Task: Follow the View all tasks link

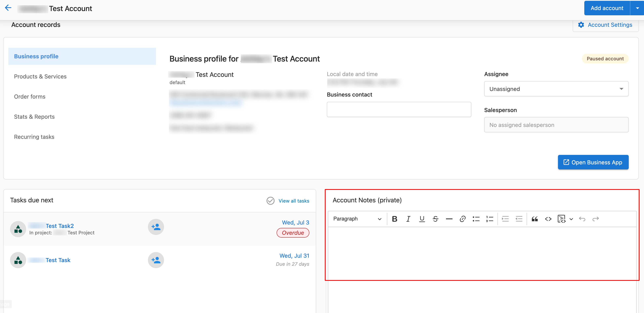Action: [294, 201]
